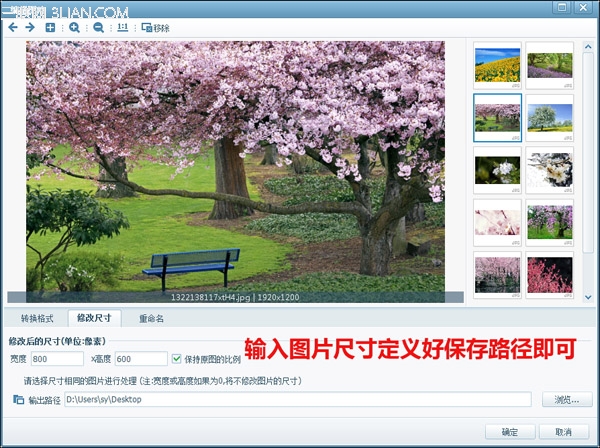Click the thumbnail list scroll up arrow
Screen dimensions: 600x448
(x=588, y=46)
